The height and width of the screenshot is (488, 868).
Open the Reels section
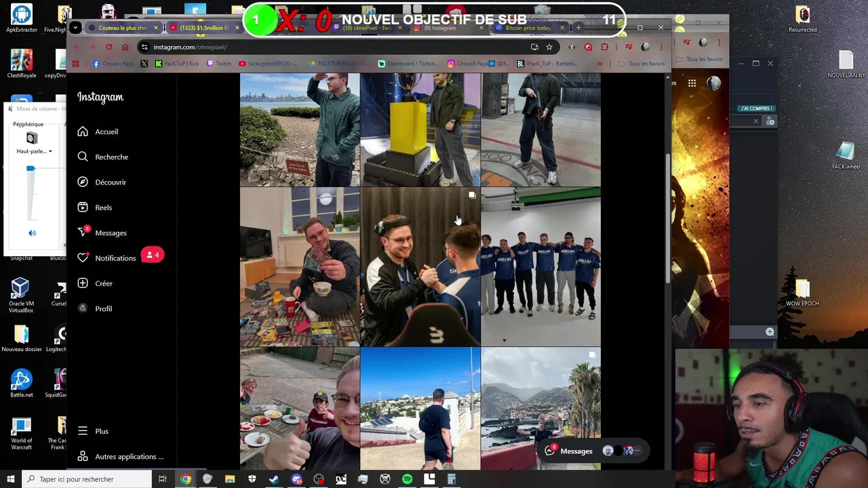pos(103,207)
